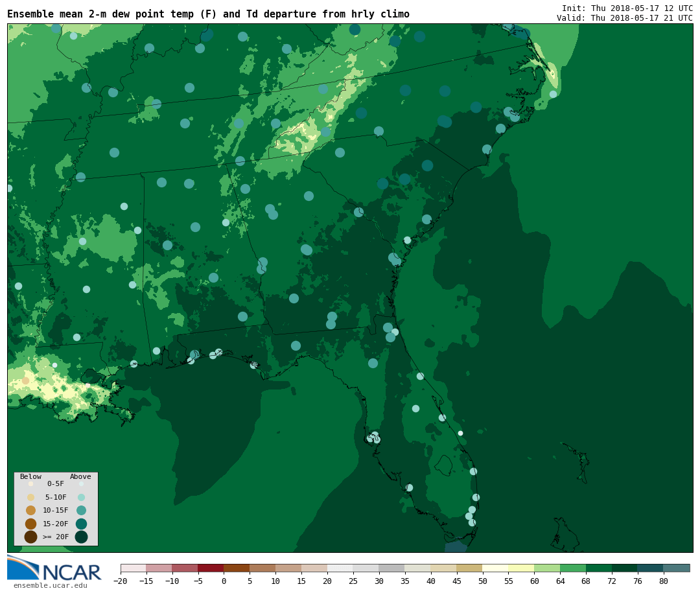Image resolution: width=700 pixels, height=593 pixels.
Task: Click the Above 15-20F dark teal circle in legend
Action: click(81, 524)
